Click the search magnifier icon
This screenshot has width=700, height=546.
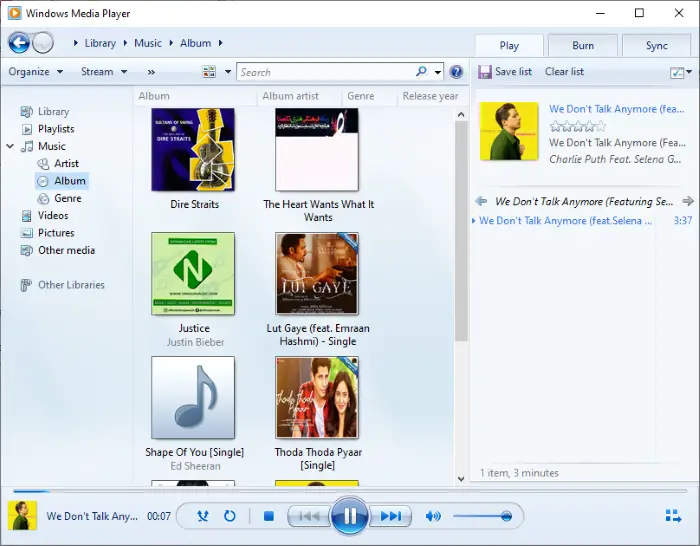(x=421, y=71)
